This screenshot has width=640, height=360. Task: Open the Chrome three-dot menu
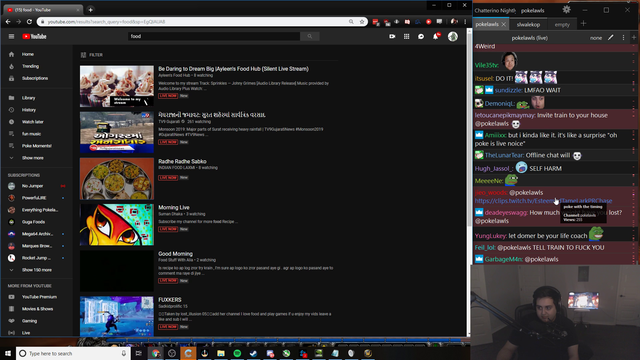465,22
